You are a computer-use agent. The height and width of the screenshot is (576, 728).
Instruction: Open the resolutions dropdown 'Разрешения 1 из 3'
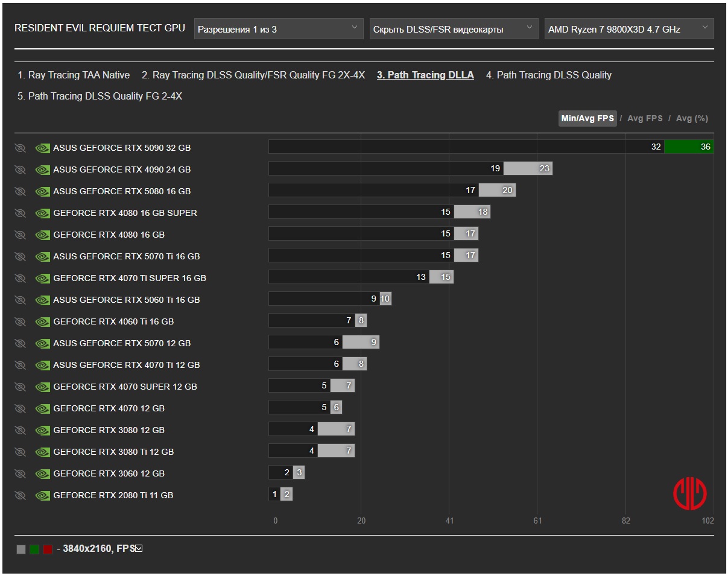(279, 29)
